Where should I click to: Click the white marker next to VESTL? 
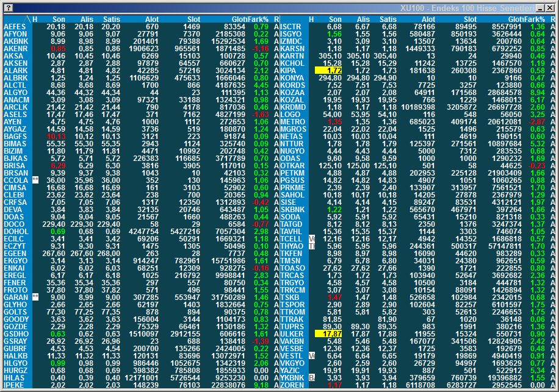click(312, 355)
